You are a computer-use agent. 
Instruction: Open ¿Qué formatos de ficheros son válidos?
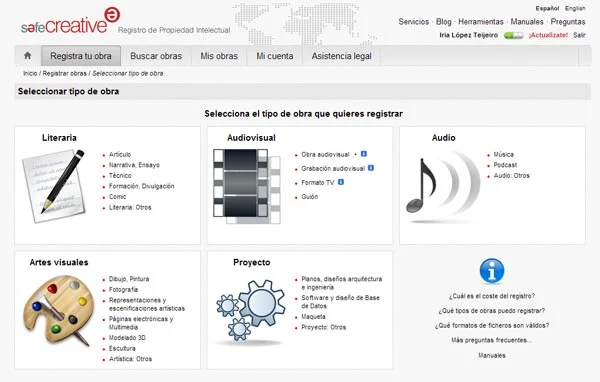coord(492,325)
